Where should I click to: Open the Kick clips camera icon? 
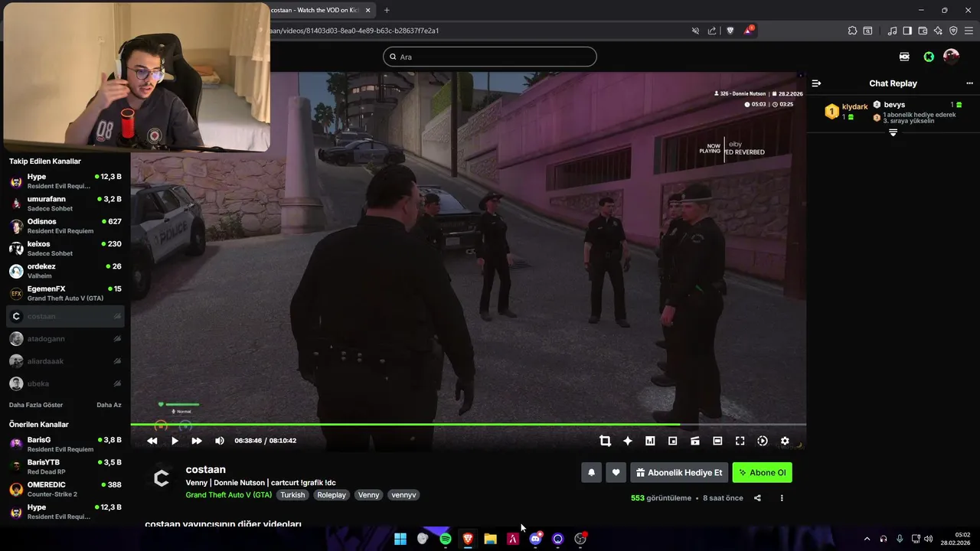(x=904, y=57)
